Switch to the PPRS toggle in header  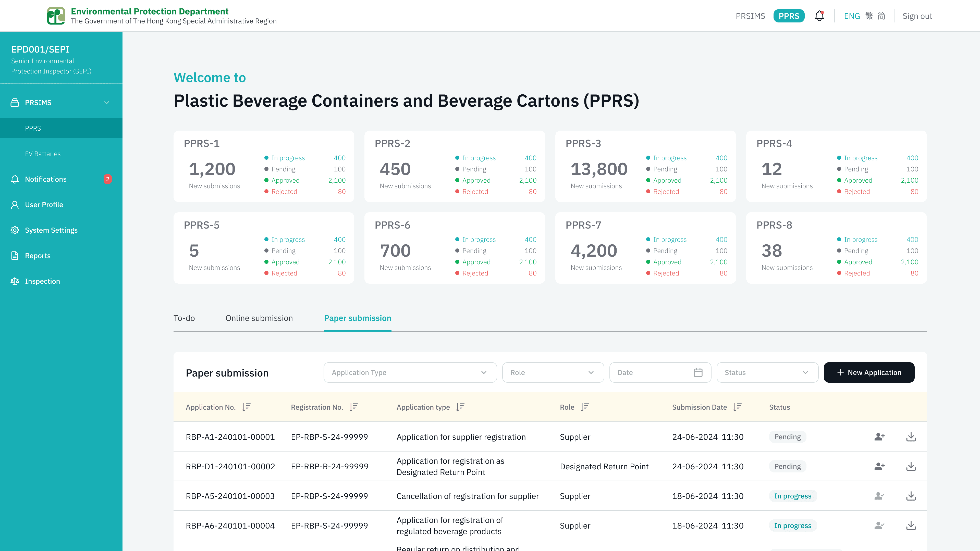tap(789, 16)
